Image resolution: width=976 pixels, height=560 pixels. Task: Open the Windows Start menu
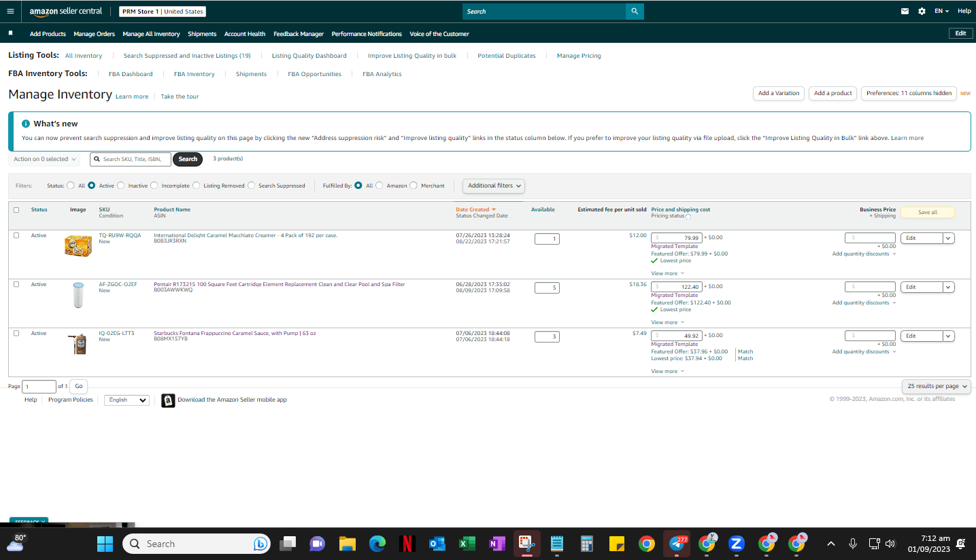tap(105, 544)
